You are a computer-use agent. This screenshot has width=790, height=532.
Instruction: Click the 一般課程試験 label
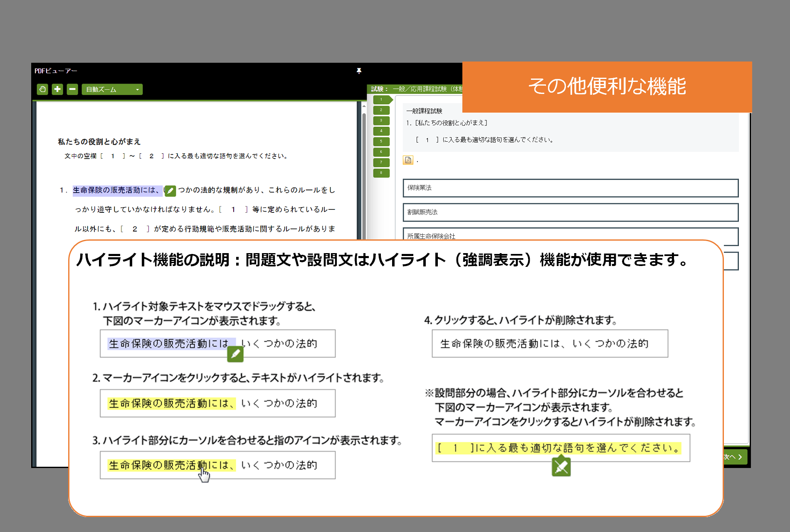coord(424,111)
